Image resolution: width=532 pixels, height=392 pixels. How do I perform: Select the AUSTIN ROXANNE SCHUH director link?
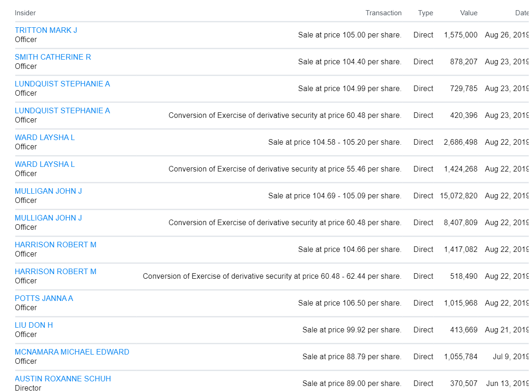(63, 379)
